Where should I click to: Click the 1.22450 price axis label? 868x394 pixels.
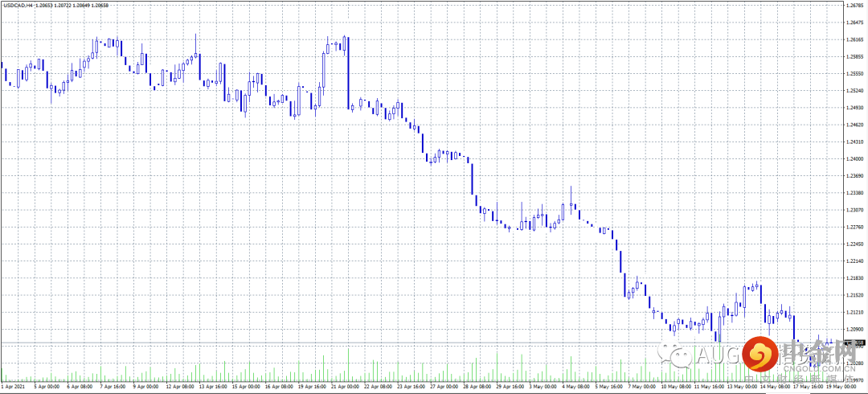pyautogui.click(x=855, y=244)
